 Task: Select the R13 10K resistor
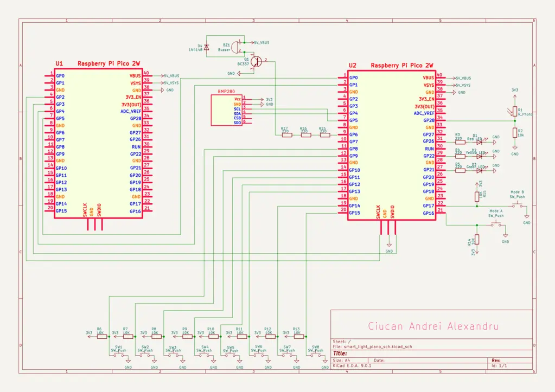coord(299,337)
